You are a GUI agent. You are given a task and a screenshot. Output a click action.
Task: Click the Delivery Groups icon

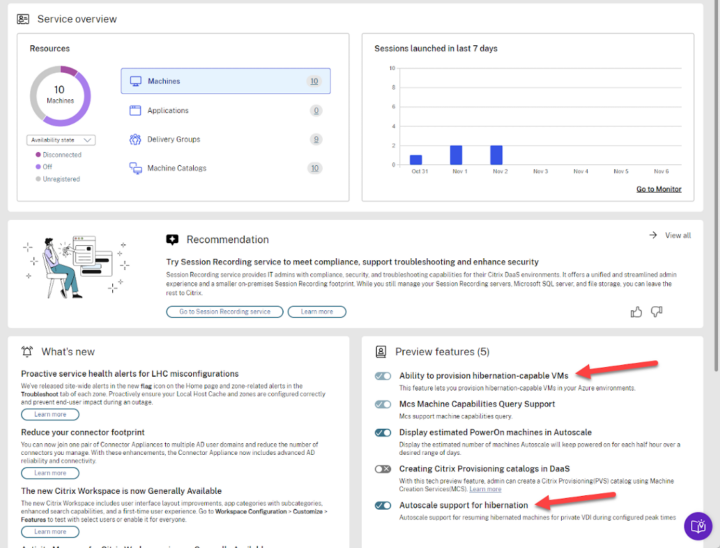click(136, 139)
